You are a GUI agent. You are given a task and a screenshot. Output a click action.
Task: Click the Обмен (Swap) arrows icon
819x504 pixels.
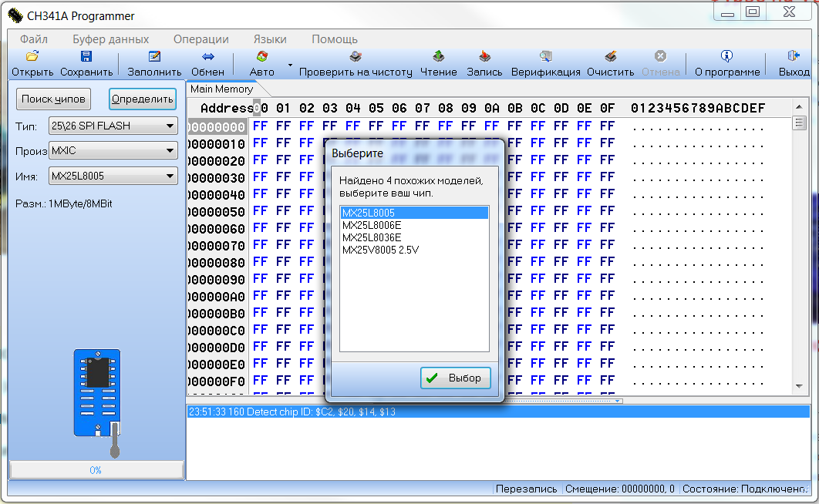click(x=207, y=57)
